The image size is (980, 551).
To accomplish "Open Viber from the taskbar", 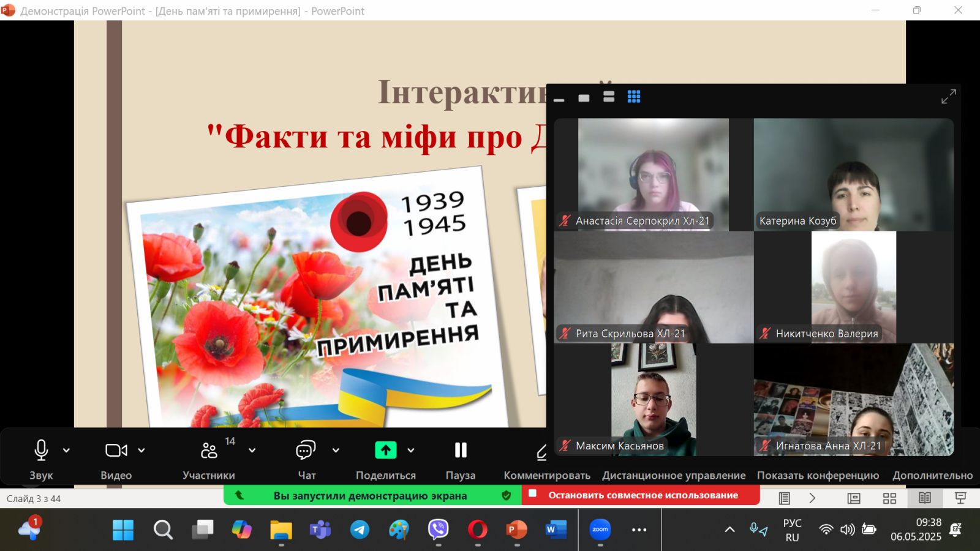I will (x=439, y=530).
